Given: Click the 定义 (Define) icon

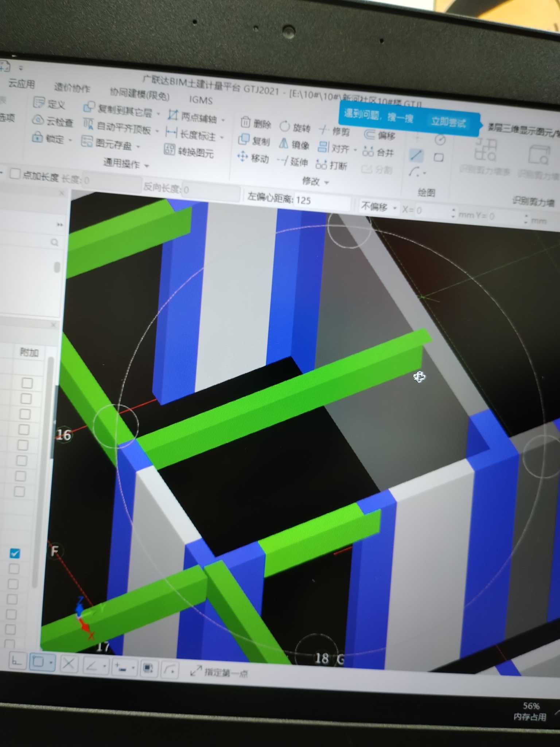Looking at the screenshot, I should [39, 103].
